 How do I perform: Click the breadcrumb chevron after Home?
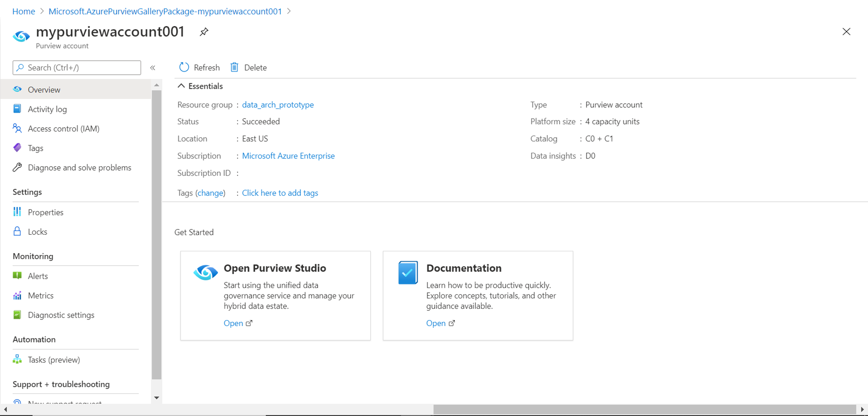pos(42,11)
